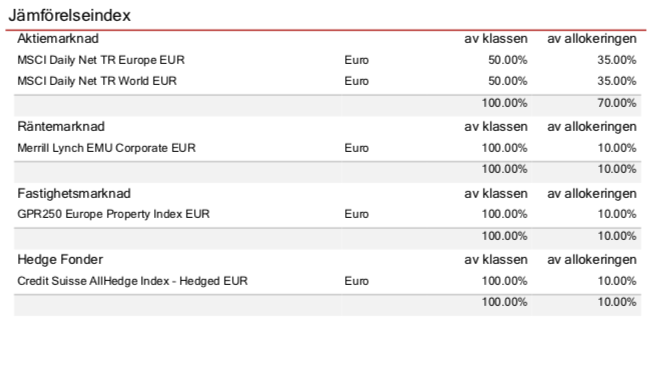Select the Aktiemarknad section header

pos(58,39)
